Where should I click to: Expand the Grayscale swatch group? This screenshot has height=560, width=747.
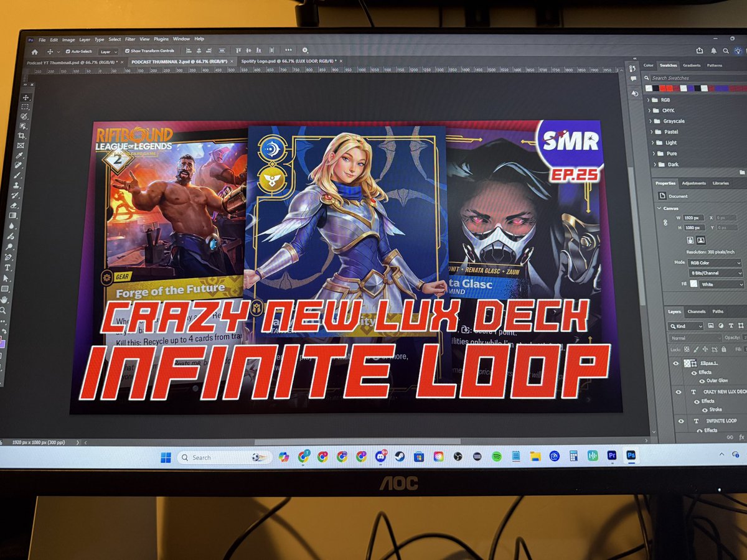pyautogui.click(x=651, y=121)
